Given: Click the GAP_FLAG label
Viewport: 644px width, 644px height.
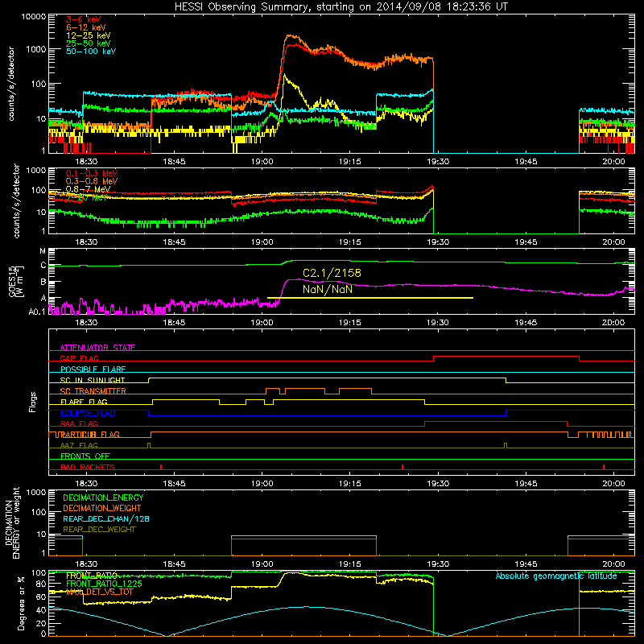Looking at the screenshot, I should point(79,358).
